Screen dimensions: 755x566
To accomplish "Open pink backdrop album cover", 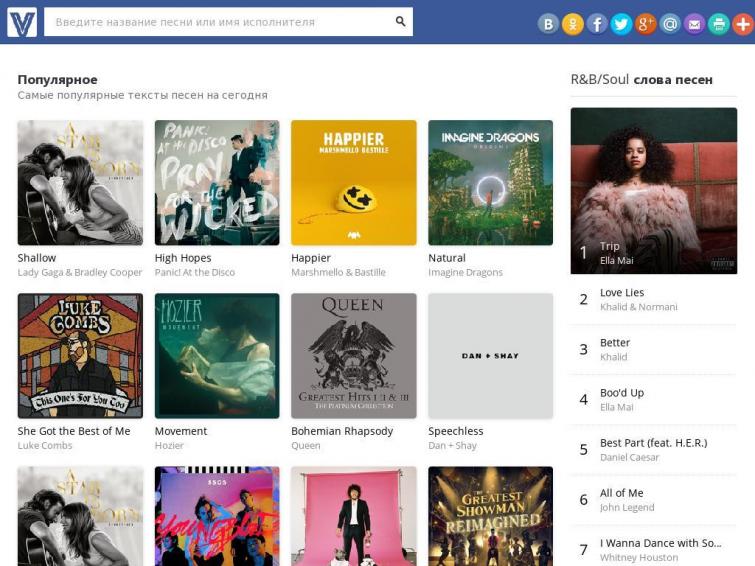I will pyautogui.click(x=353, y=516).
